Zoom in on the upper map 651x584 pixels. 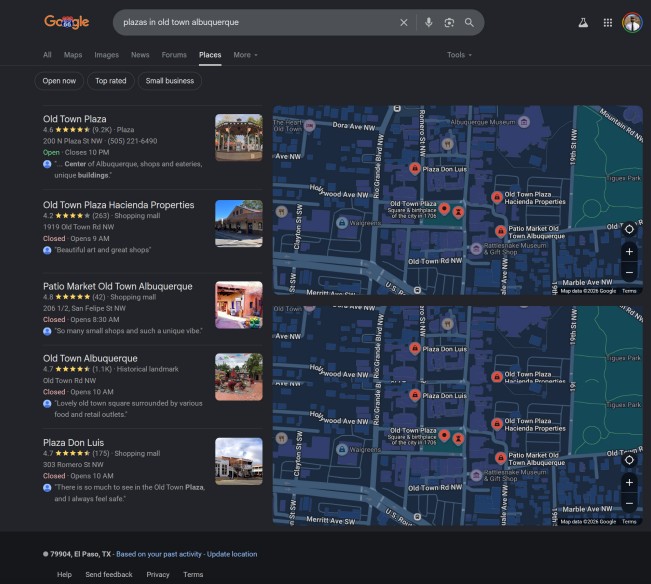tap(629, 252)
